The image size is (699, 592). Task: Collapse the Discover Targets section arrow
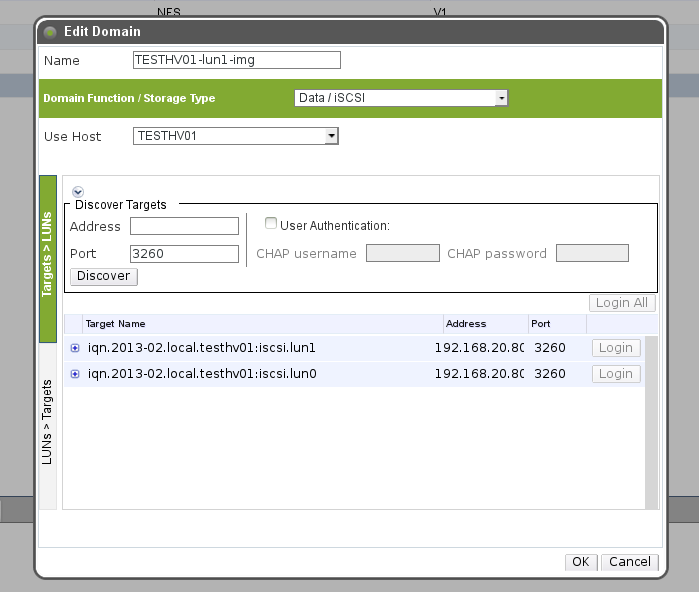tap(78, 192)
